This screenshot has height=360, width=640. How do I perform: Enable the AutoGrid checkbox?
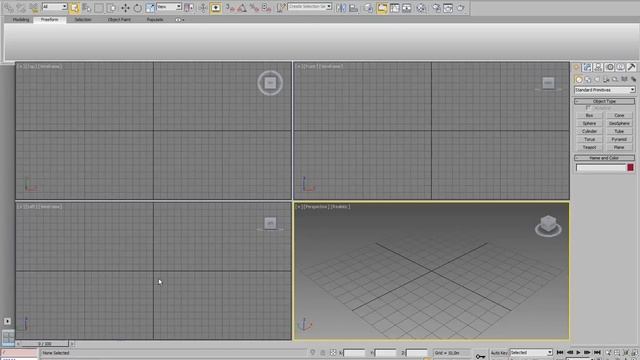tap(588, 108)
